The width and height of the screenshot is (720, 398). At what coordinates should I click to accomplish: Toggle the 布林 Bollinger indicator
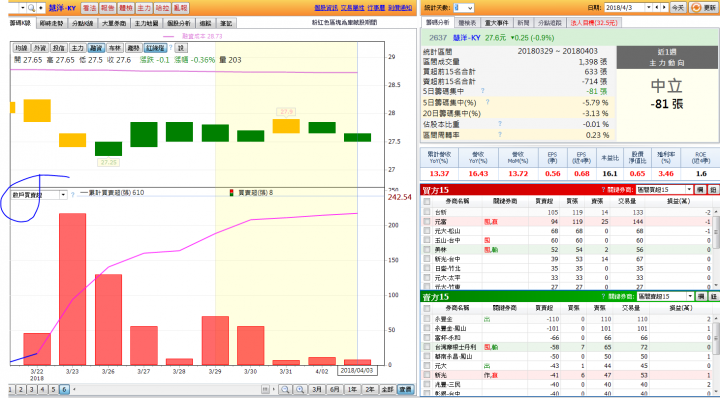pyautogui.click(x=114, y=48)
